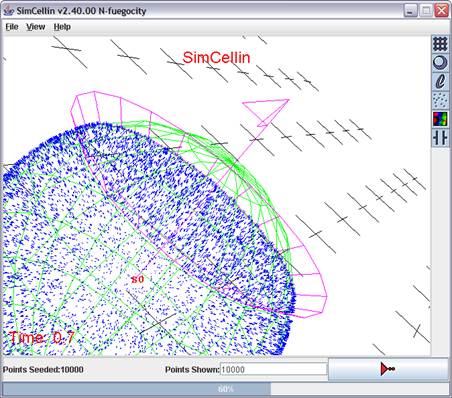Close the SimCellin window
452x398 pixels.
click(x=442, y=10)
